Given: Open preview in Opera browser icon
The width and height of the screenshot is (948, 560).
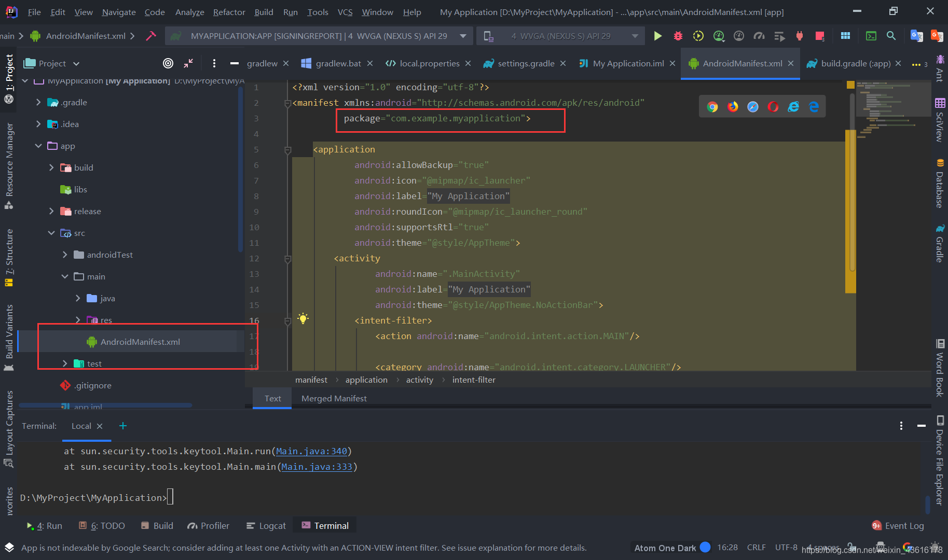Looking at the screenshot, I should pos(773,107).
